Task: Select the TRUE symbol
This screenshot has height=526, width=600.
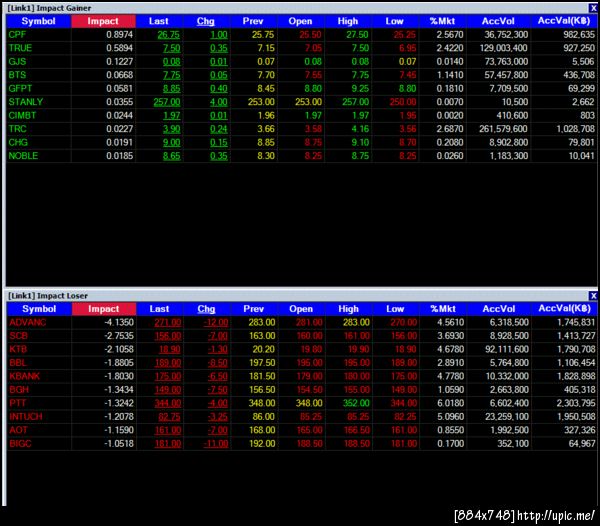Action: pyautogui.click(x=20, y=48)
